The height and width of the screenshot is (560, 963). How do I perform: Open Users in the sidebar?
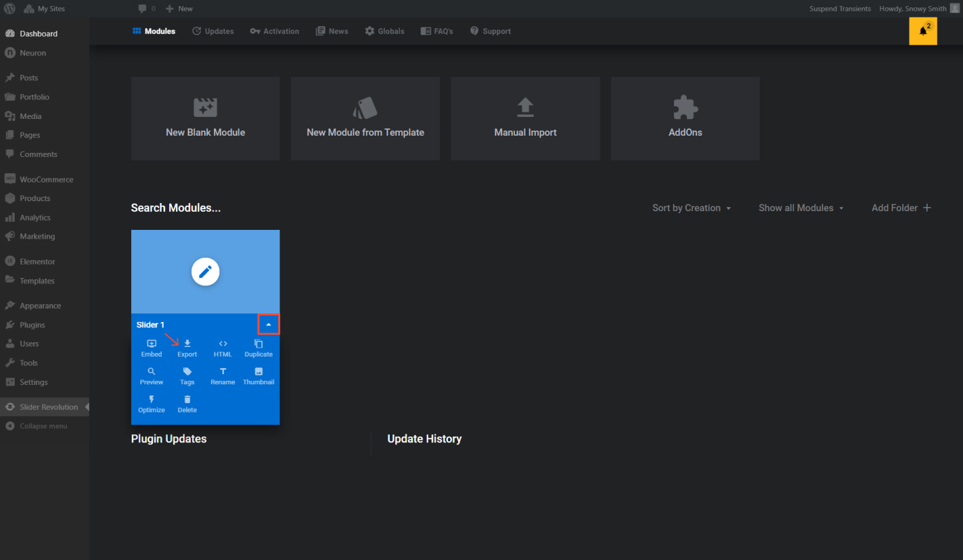(x=45, y=344)
